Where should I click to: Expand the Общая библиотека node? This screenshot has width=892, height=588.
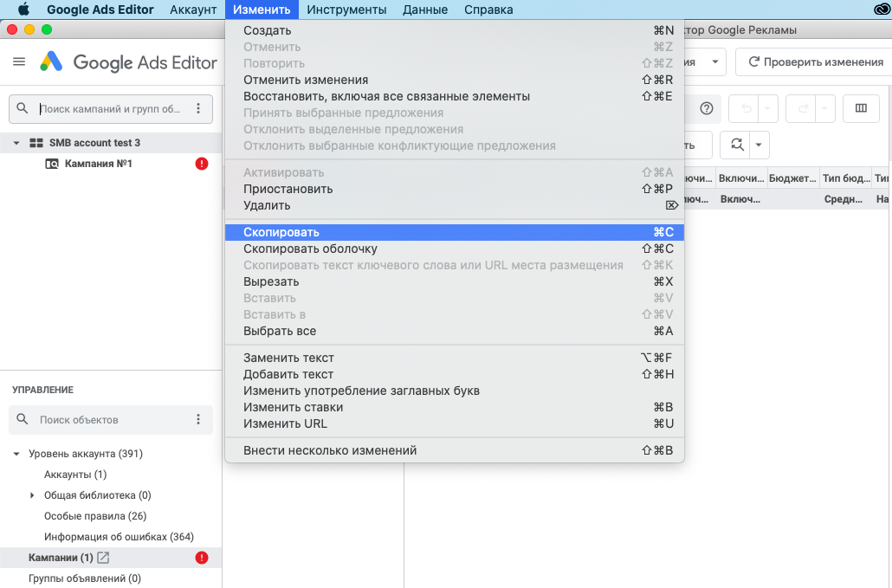32,495
